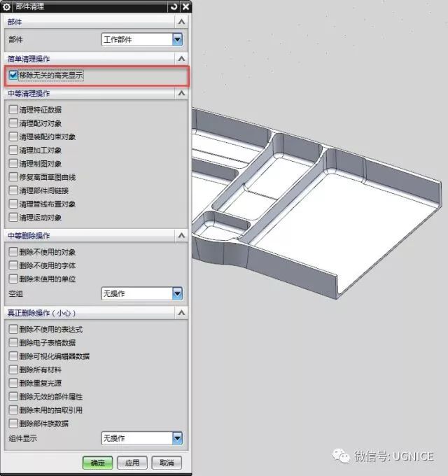Image resolution: width=448 pixels, height=476 pixels.
Task: Click the 确定 button
Action: click(97, 463)
